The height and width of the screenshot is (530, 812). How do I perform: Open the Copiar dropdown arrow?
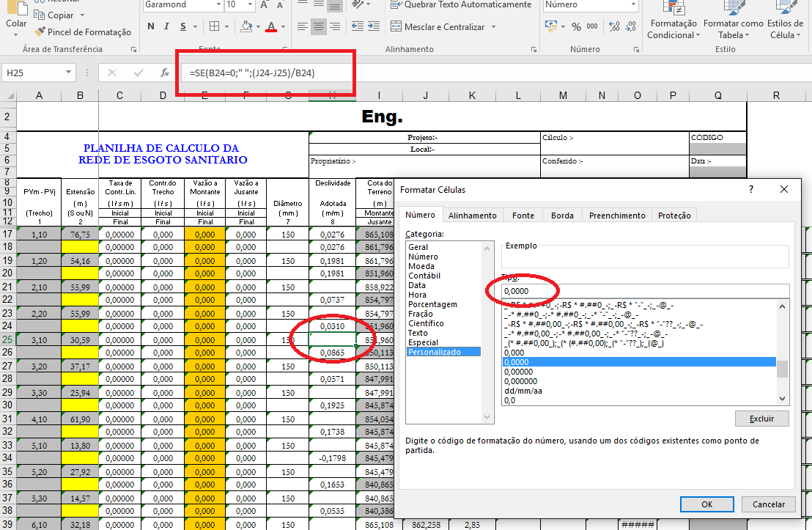tap(82, 15)
